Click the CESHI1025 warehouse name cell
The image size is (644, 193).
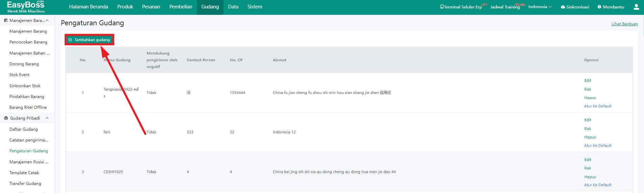pos(113,172)
